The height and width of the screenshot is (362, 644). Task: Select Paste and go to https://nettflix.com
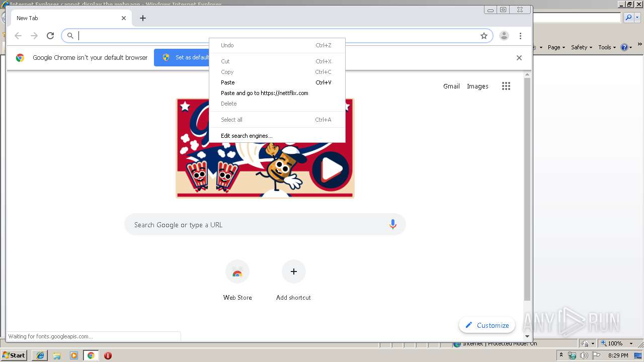click(277, 93)
